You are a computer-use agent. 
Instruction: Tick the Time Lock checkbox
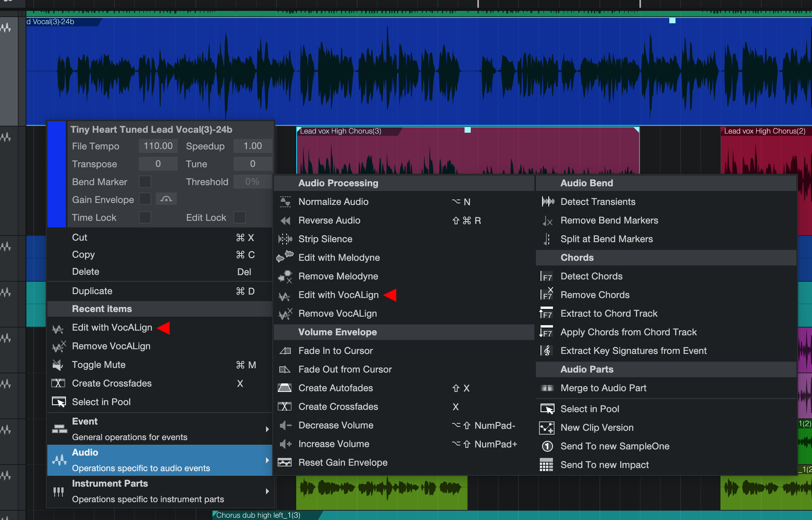click(x=145, y=217)
